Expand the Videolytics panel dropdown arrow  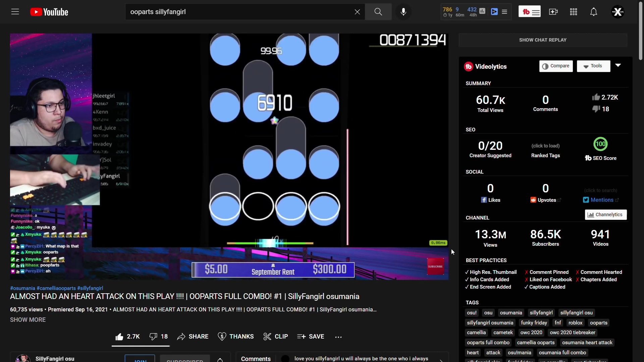pyautogui.click(x=618, y=66)
